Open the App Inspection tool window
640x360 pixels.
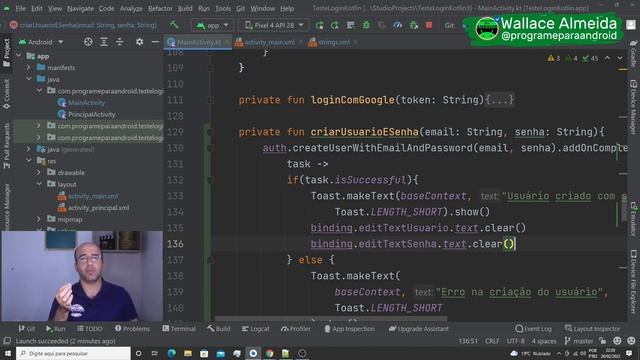(349, 329)
